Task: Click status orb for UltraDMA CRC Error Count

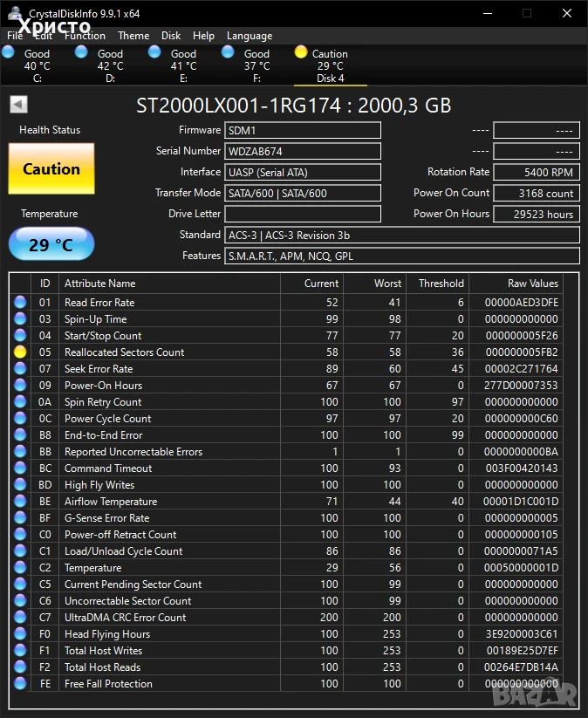Action: (x=20, y=618)
